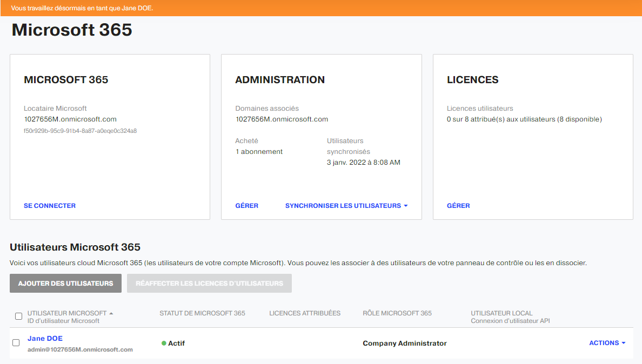This screenshot has height=364, width=642.
Task: Click 1027656M.onmicrosoft.com under Locataire Microsoft
Action: (70, 119)
